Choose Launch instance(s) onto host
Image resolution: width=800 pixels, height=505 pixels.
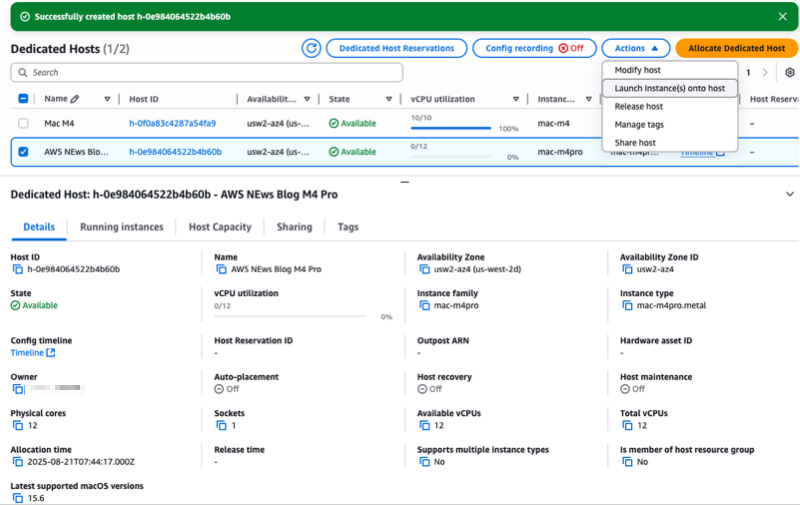[669, 88]
